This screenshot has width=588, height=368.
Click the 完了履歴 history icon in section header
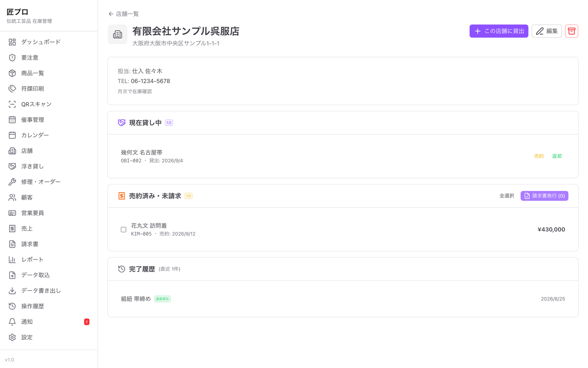point(122,269)
